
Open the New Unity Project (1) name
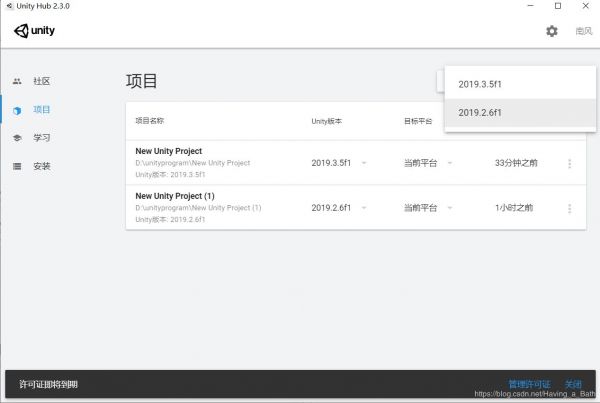pyautogui.click(x=175, y=196)
